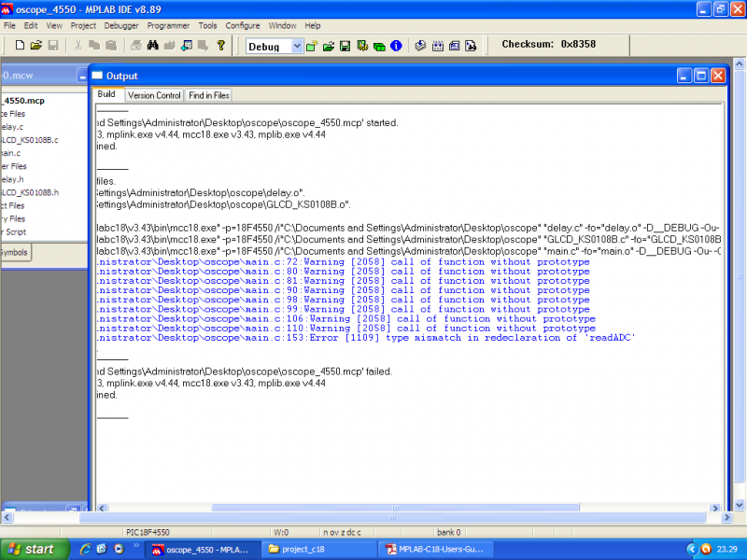Open the Configure menu
The image size is (747, 560).
(243, 26)
